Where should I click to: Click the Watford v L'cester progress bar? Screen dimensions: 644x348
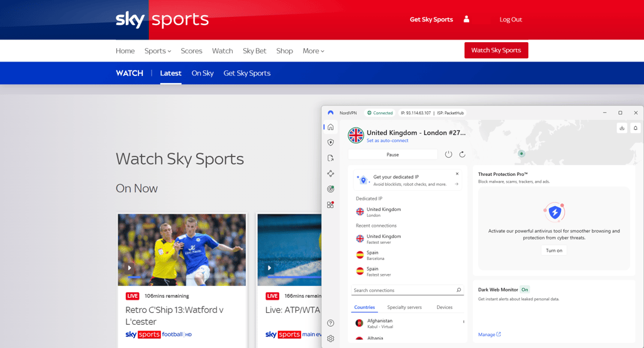tap(182, 277)
